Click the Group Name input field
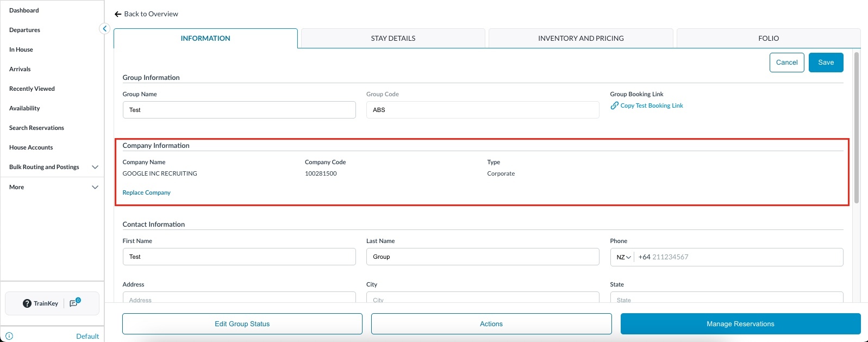 click(239, 110)
